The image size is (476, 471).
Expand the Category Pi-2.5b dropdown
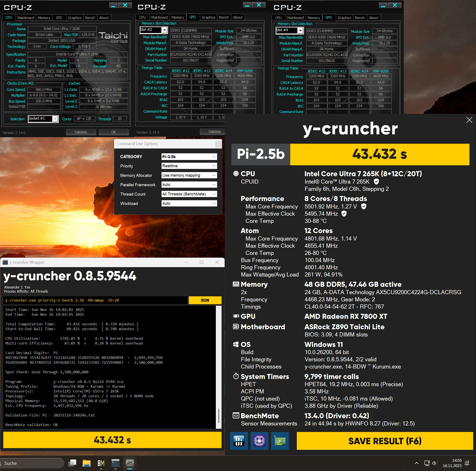pyautogui.click(x=189, y=157)
